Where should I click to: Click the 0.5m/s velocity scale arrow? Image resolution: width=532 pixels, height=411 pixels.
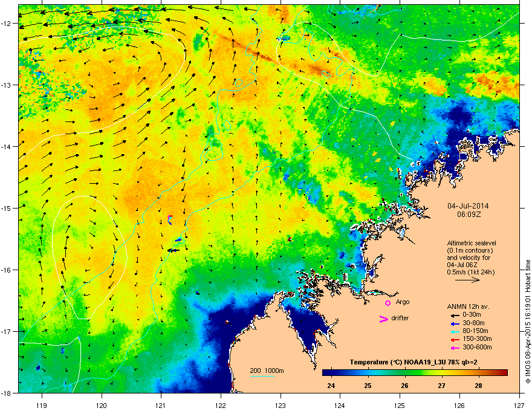pos(467,280)
